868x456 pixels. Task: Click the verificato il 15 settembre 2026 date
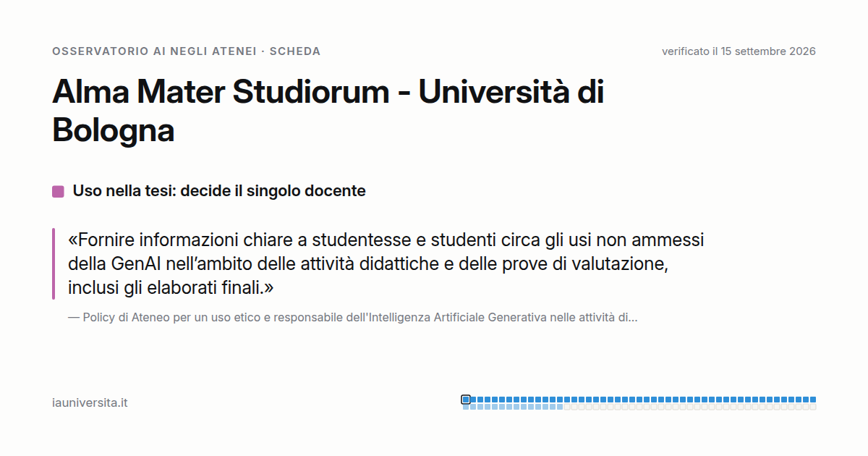739,51
